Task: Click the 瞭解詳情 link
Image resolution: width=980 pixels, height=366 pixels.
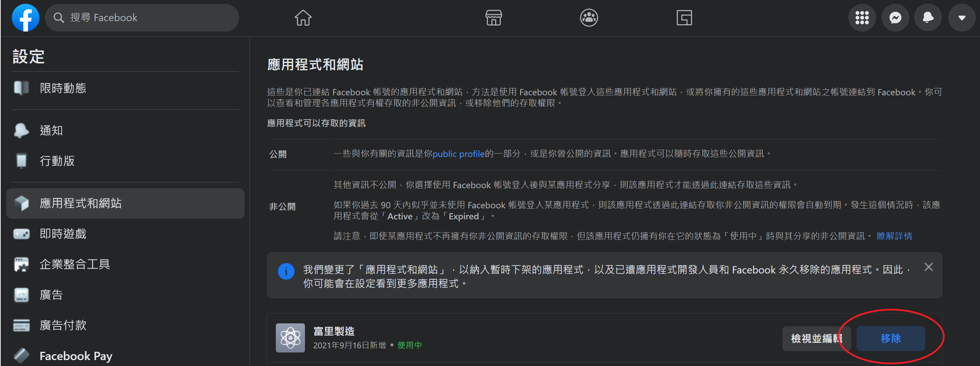Action: click(894, 236)
